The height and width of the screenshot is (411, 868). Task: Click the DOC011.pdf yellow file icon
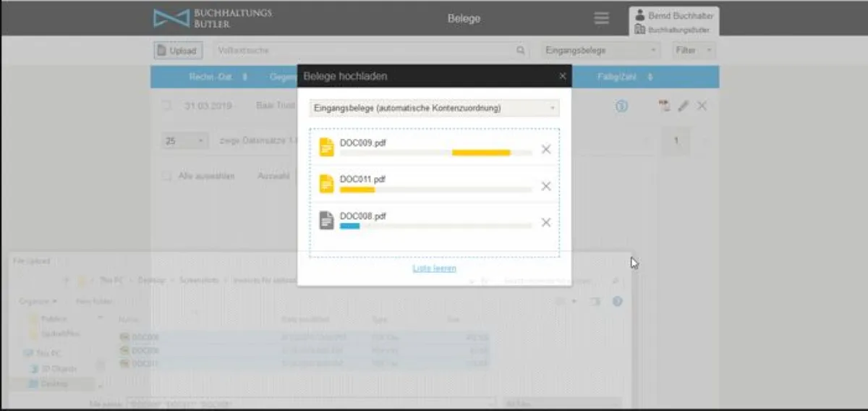tap(327, 184)
